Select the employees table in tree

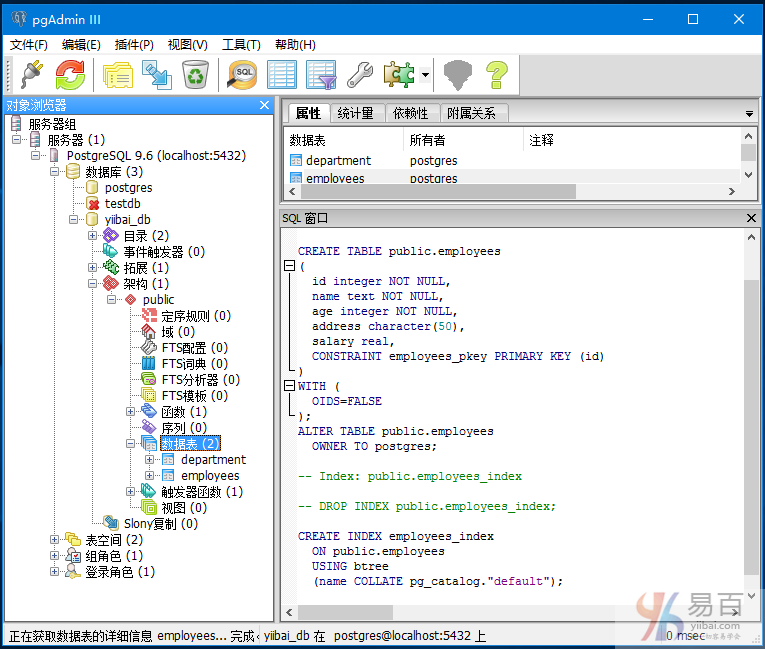point(210,476)
